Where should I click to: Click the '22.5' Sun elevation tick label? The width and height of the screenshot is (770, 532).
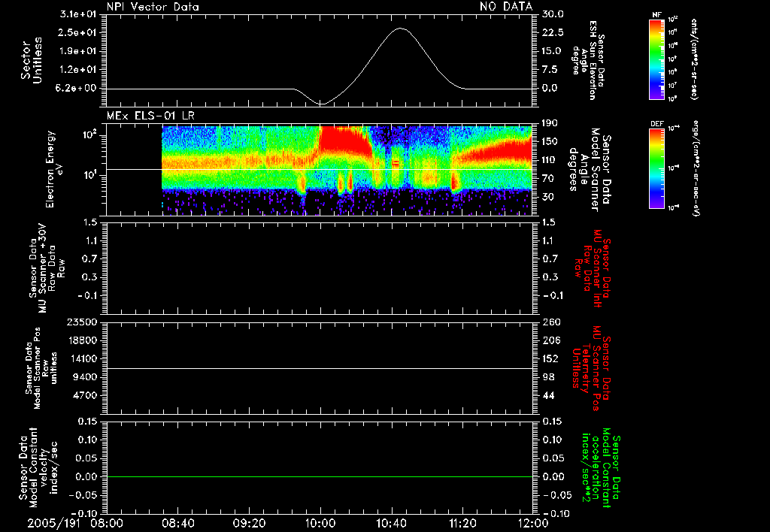click(553, 32)
